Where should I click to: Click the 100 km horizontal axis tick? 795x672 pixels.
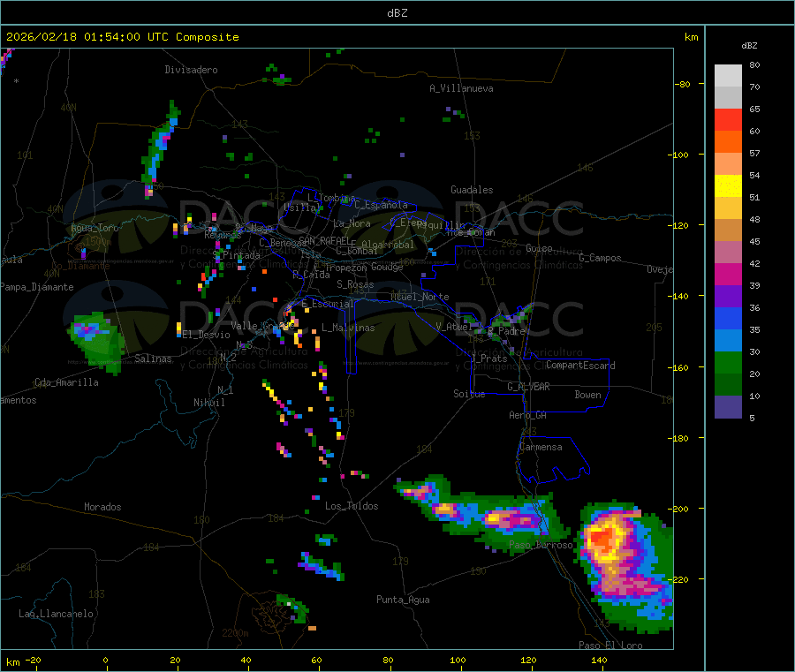pos(458,660)
